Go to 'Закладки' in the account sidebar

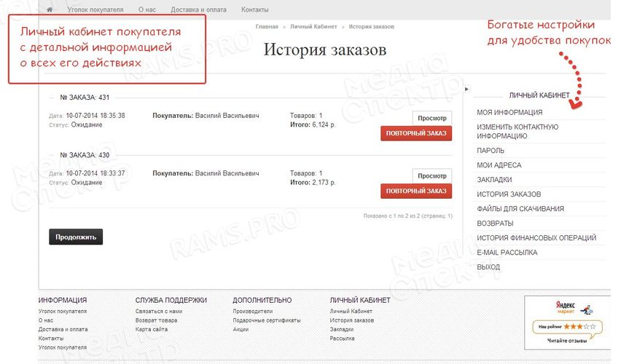point(494,180)
